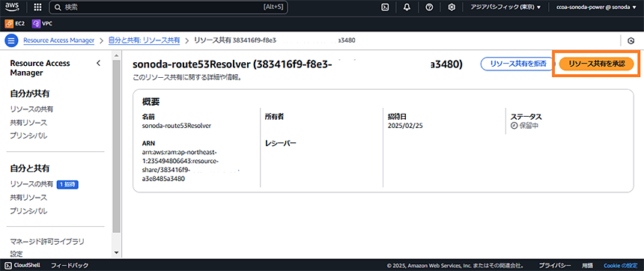Open 共有リソース under 自分が共有

point(28,122)
